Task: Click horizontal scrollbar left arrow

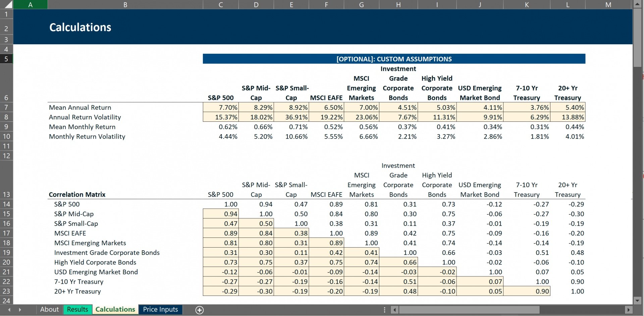Action: pyautogui.click(x=395, y=310)
